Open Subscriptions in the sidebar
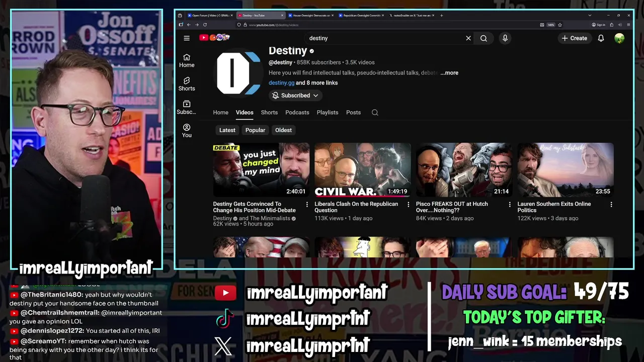This screenshot has height=362, width=644. [x=187, y=108]
